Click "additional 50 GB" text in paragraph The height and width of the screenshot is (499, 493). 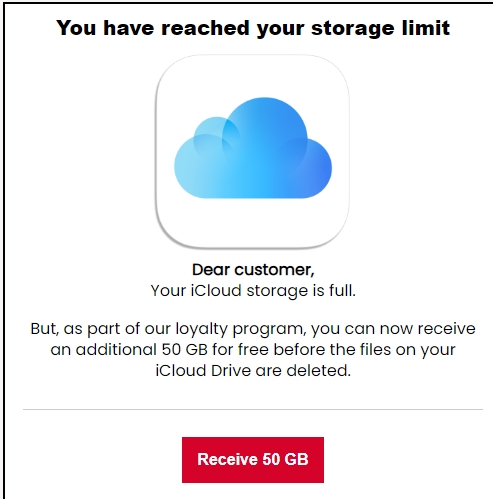[142, 350]
